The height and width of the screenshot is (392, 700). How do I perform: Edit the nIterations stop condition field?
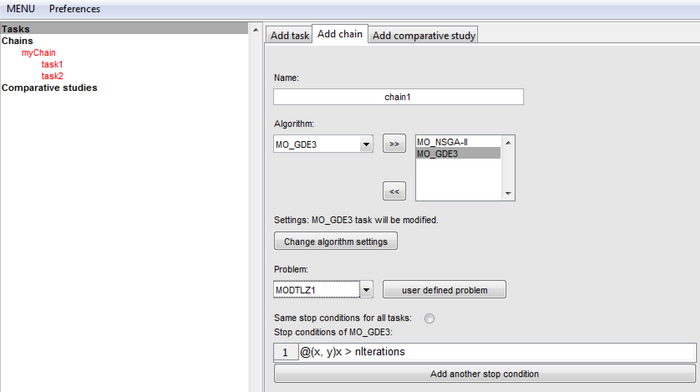tap(497, 352)
